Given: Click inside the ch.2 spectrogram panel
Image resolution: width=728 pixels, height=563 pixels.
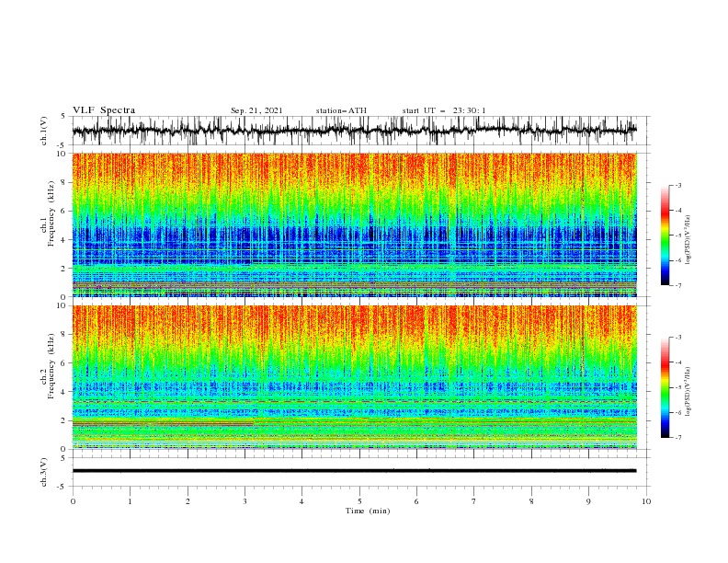Looking at the screenshot, I should tap(354, 377).
